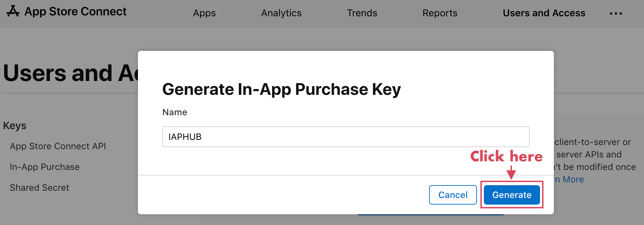Image resolution: width=644 pixels, height=225 pixels.
Task: Click the Name input field containing IAPHUB
Action: [346, 137]
